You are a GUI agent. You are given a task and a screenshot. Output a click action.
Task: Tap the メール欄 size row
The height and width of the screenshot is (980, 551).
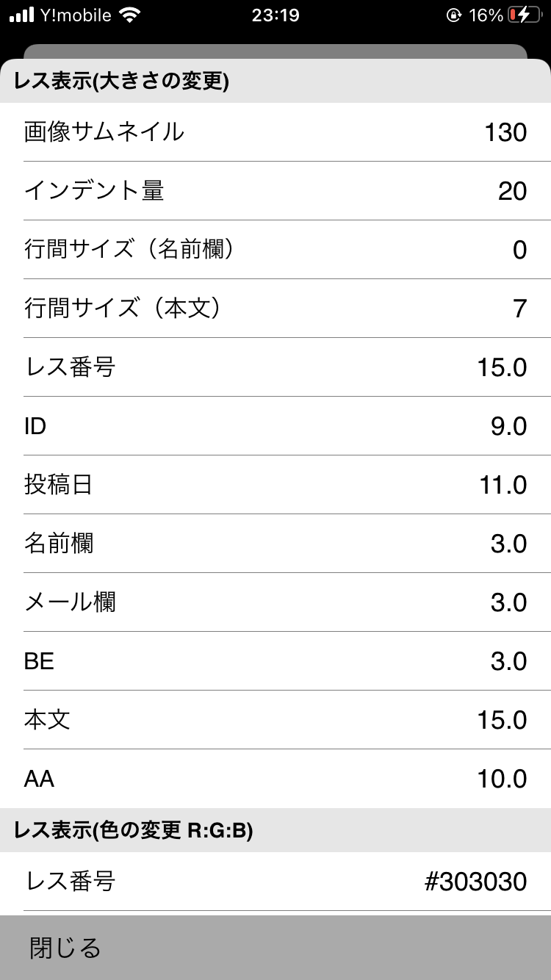tap(275, 602)
